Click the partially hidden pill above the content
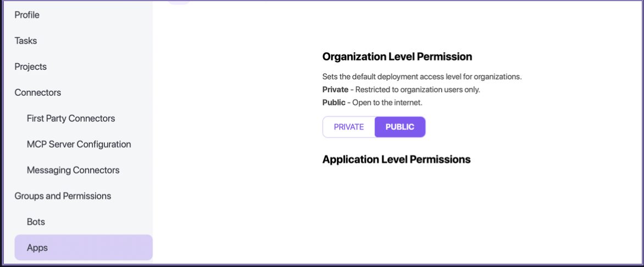Viewport: 644px width, 267px height. click(x=179, y=2)
